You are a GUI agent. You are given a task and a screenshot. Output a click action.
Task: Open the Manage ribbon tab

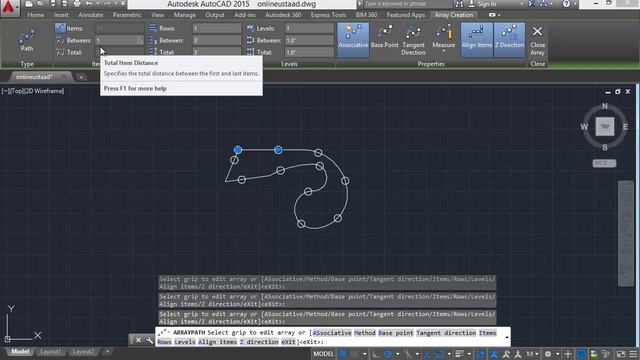click(184, 15)
